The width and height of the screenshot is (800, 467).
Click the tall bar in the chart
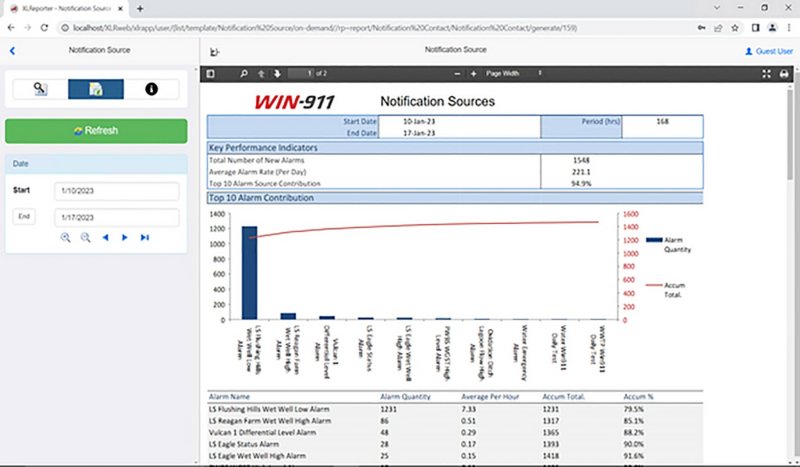click(x=249, y=273)
